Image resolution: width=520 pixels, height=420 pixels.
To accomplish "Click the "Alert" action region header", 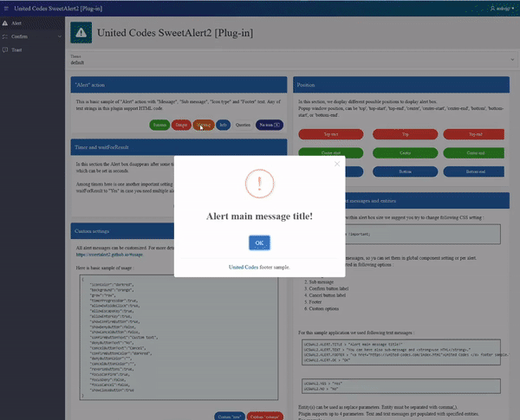I will 179,85.
